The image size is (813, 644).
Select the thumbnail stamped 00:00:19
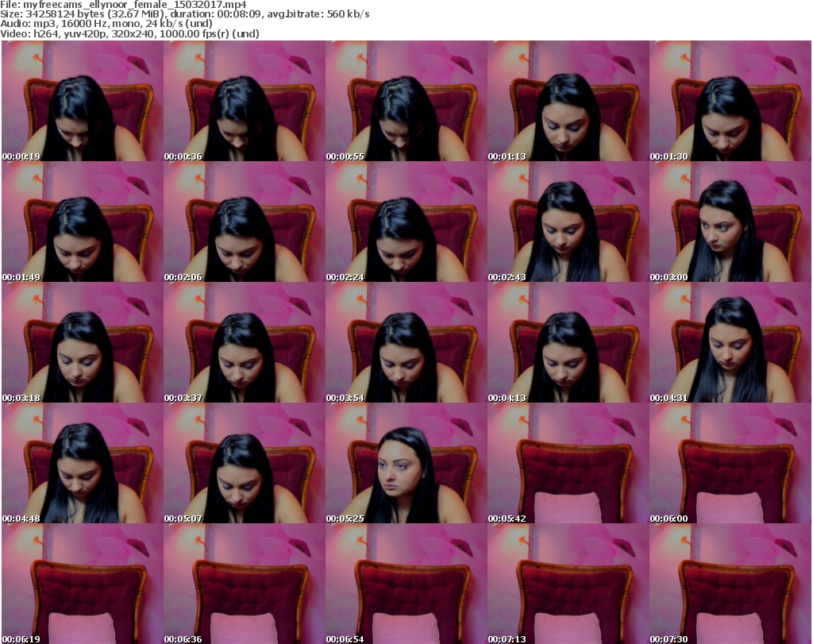[x=83, y=101]
